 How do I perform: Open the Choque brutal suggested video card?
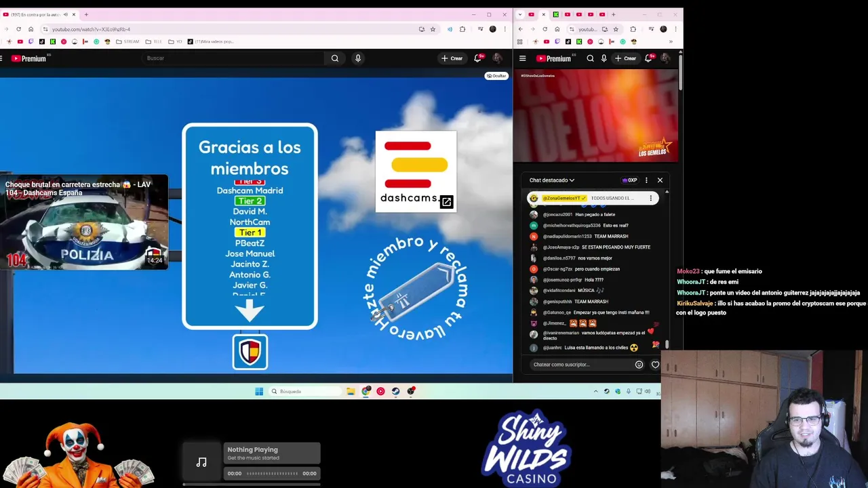(x=84, y=222)
